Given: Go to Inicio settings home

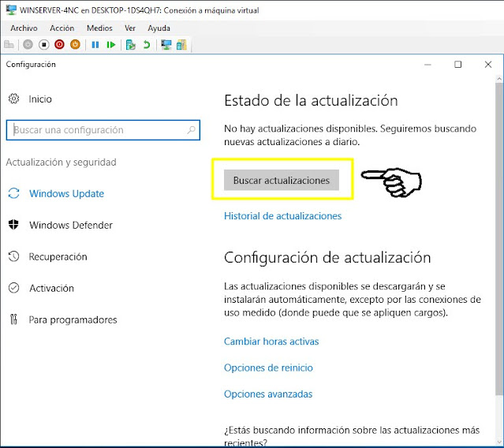Looking at the screenshot, I should 40,99.
